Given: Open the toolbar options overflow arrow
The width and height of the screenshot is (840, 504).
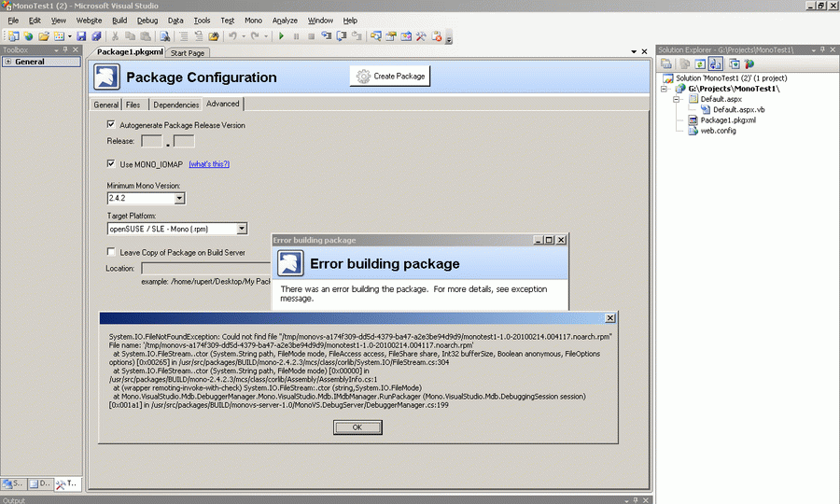Looking at the screenshot, I should point(449,38).
